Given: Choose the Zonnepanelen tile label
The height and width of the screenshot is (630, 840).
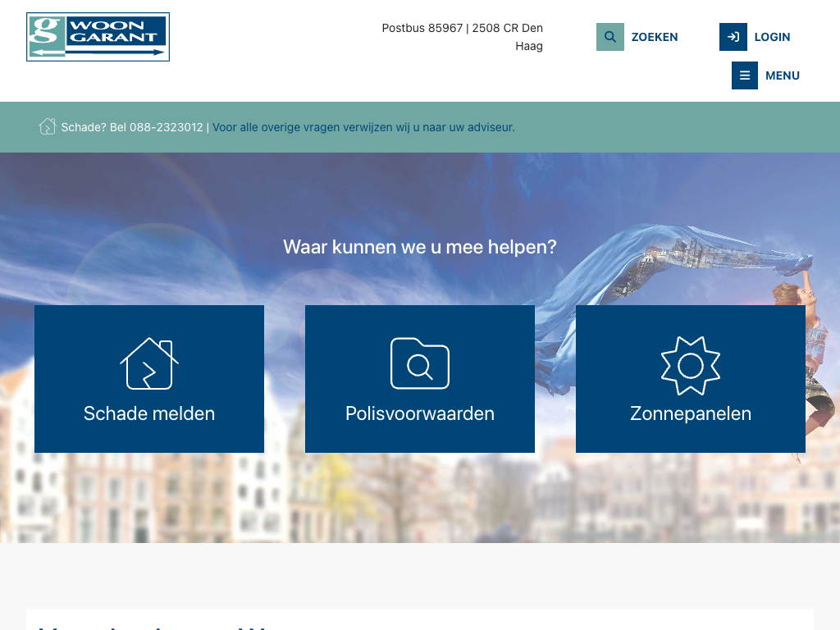Looking at the screenshot, I should coord(691,413).
